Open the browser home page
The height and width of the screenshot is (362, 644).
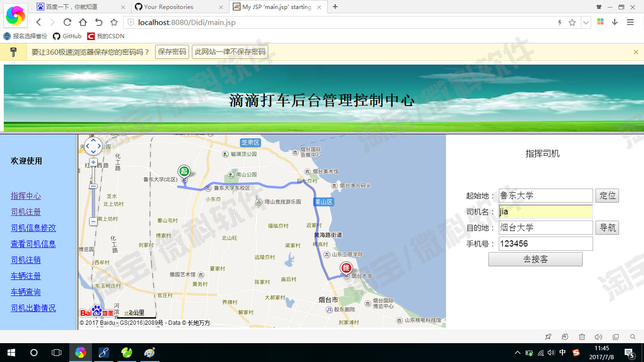pos(83,22)
